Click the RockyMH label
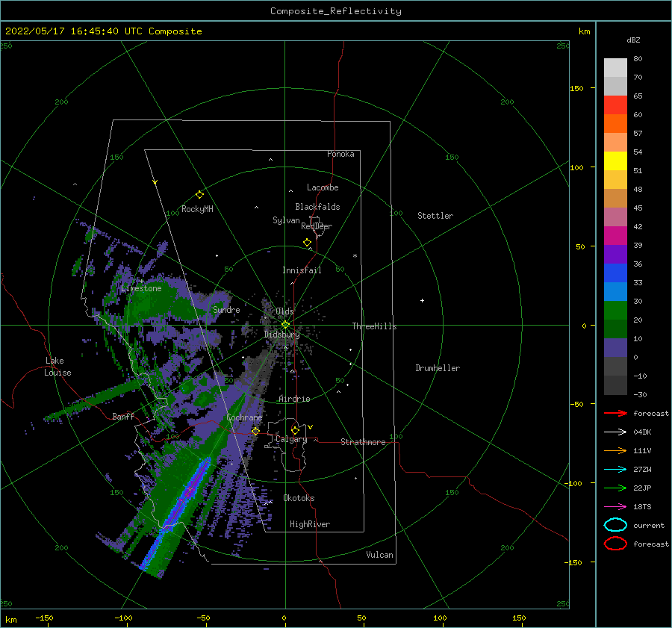672x628 pixels. (197, 209)
